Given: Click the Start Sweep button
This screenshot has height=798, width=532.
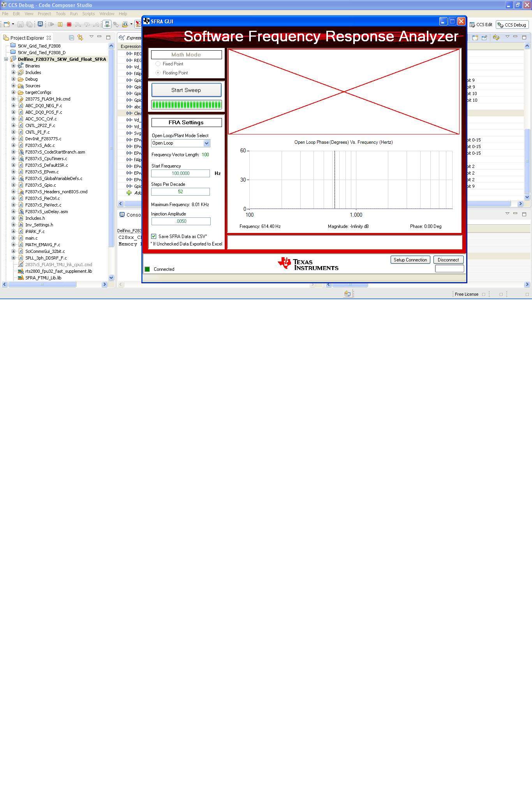Looking at the screenshot, I should pos(186,90).
